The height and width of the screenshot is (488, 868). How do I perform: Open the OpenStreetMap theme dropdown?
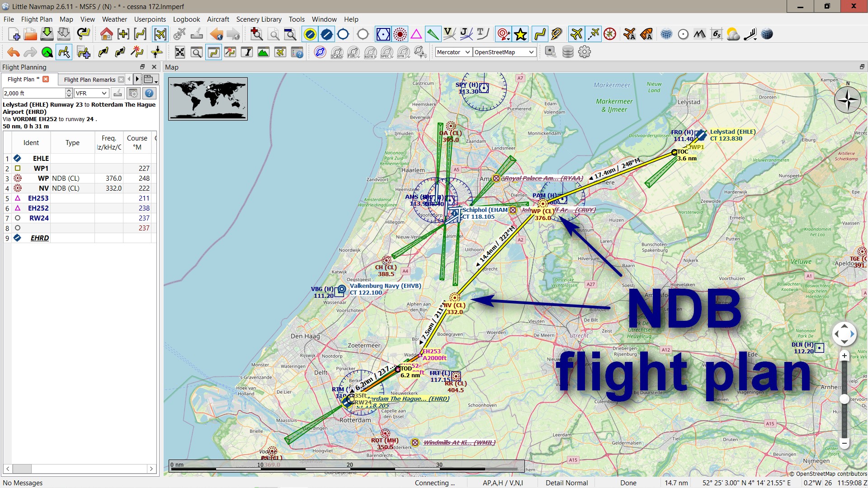504,52
